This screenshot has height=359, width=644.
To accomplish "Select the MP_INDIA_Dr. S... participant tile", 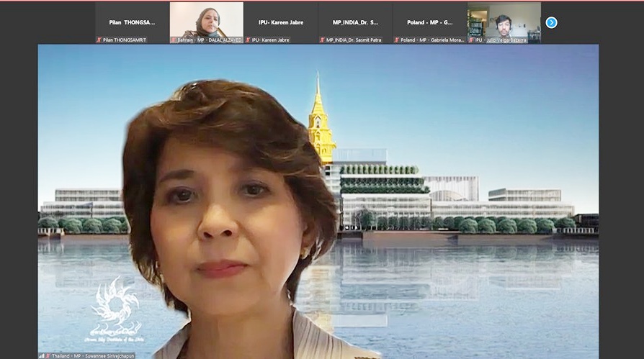I will point(355,22).
